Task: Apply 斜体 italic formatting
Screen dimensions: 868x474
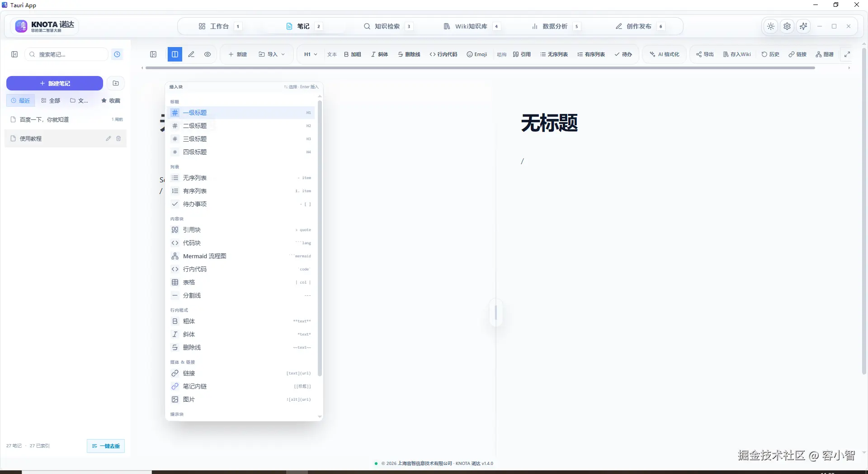Action: coord(380,54)
